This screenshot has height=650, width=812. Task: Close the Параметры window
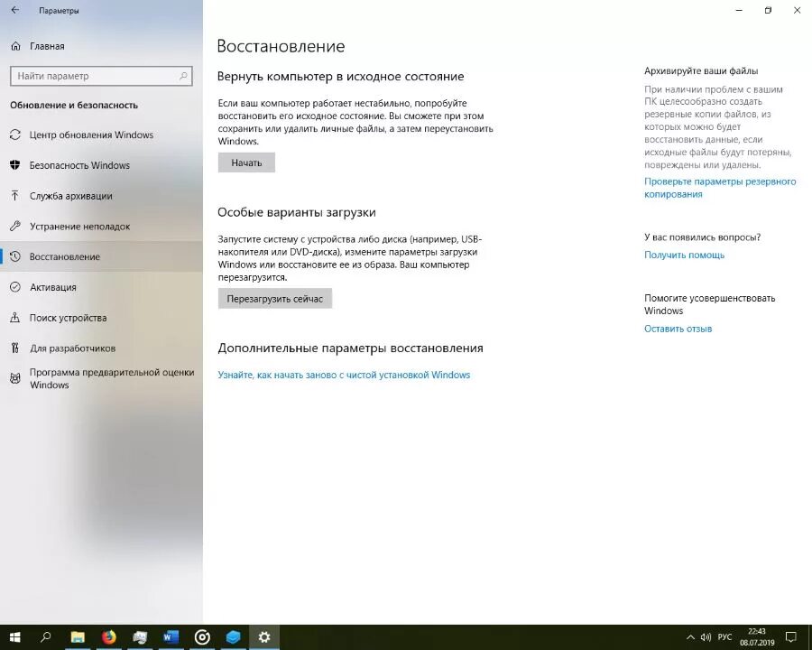point(797,10)
